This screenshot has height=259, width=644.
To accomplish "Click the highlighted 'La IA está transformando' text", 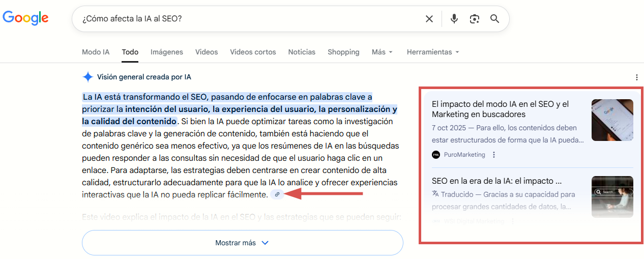I will point(240,109).
